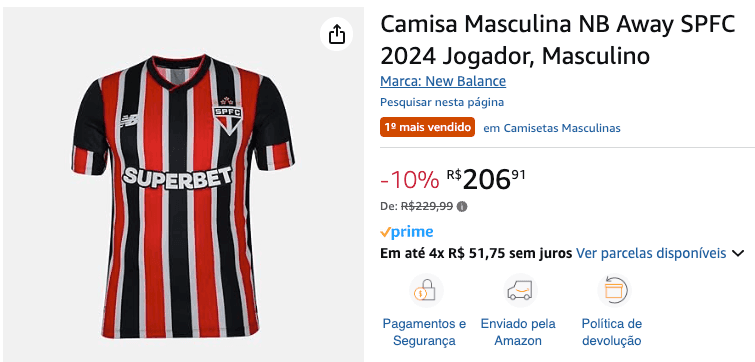Click Pesquisar nesta página link
This screenshot has height=362, width=755.
pyautogui.click(x=442, y=102)
